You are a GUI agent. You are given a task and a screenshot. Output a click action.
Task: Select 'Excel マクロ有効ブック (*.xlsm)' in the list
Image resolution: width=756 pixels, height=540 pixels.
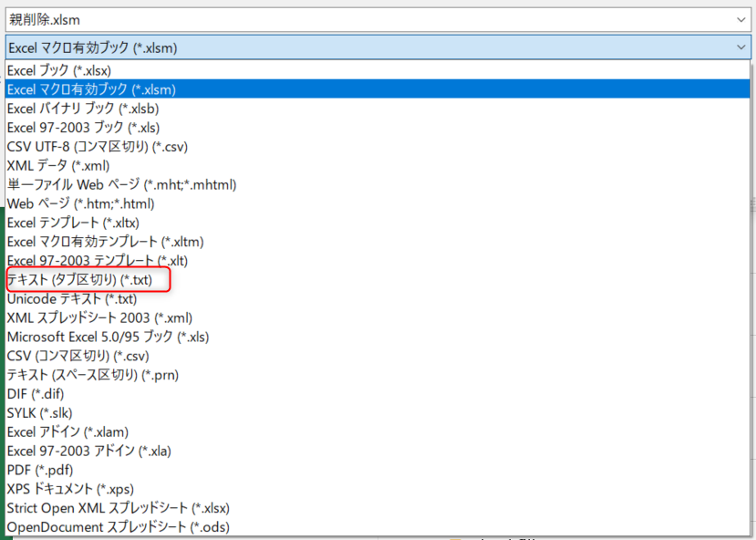[x=378, y=89]
